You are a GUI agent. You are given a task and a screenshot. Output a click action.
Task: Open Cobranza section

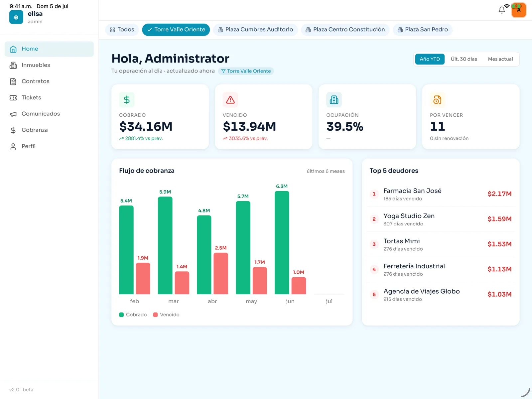pos(49,130)
